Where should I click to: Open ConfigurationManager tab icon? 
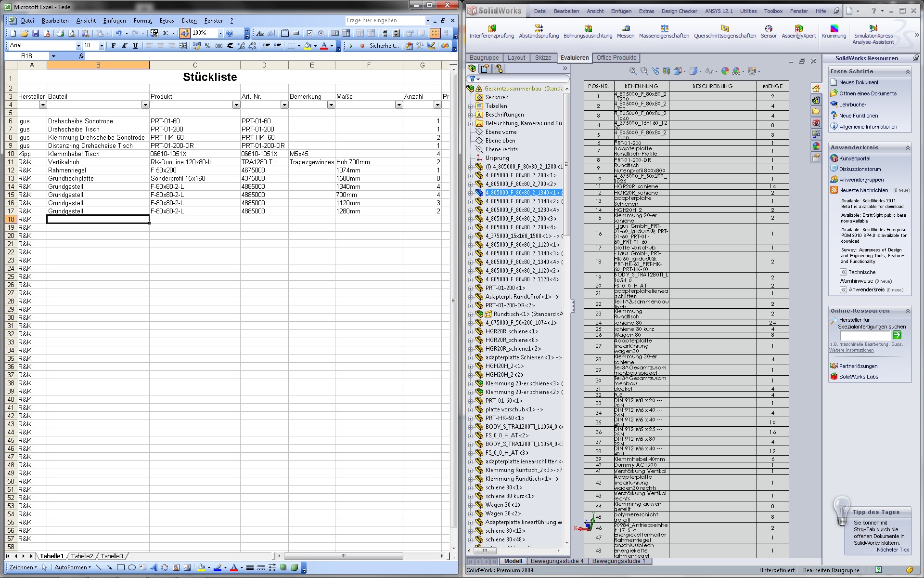click(x=499, y=69)
